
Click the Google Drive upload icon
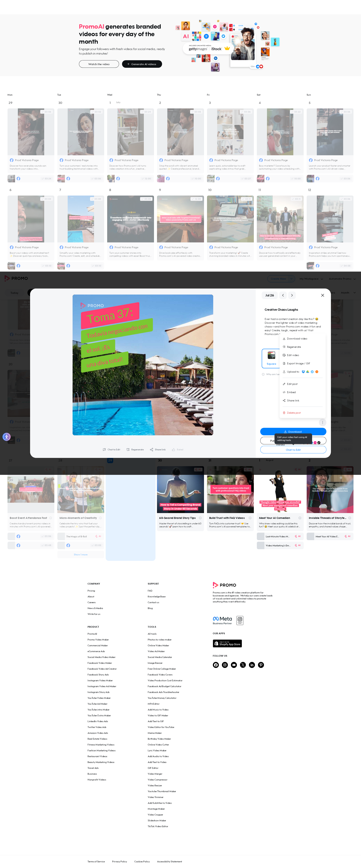point(308,372)
